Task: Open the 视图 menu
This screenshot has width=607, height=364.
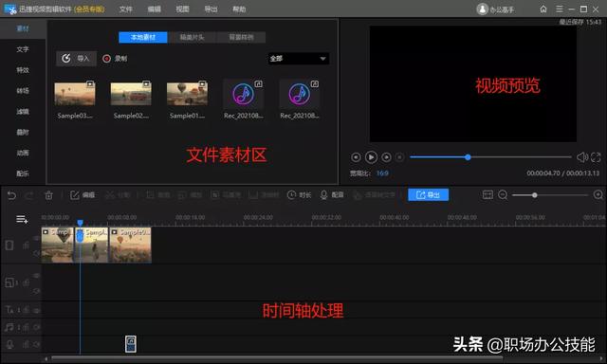Action: point(182,9)
